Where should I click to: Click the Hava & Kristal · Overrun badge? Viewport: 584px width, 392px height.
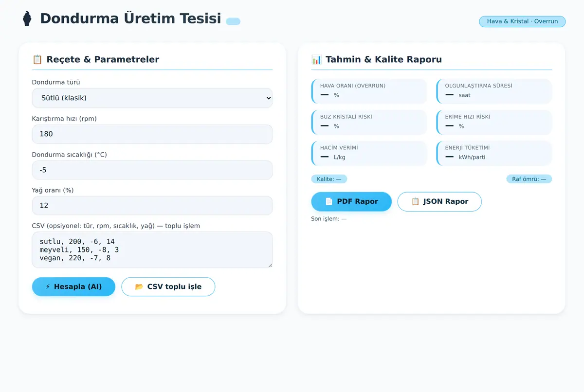(522, 21)
